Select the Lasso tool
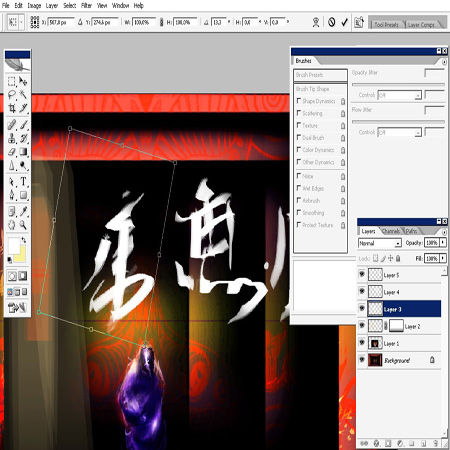The height and width of the screenshot is (450, 450). point(12,95)
